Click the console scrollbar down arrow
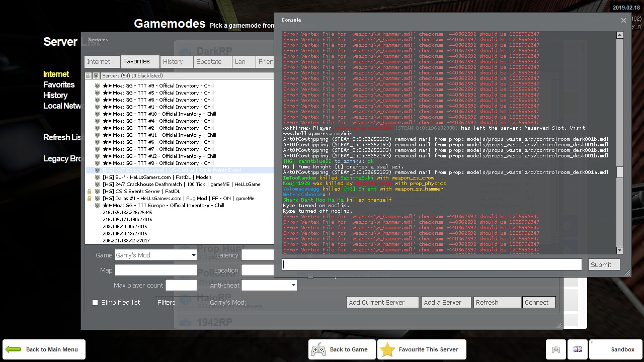Image resolution: width=644 pixels, height=362 pixels. [x=620, y=250]
